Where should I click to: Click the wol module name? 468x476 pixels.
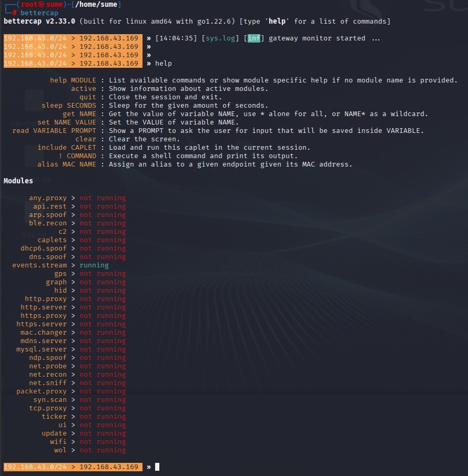coord(60,450)
